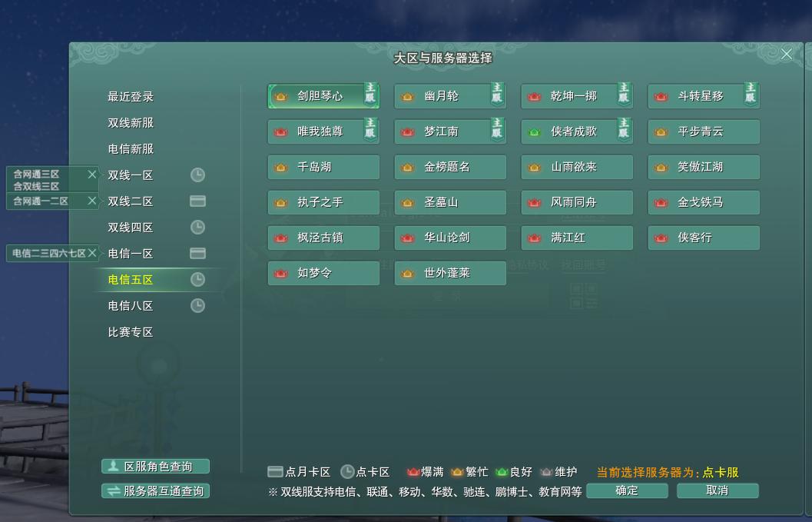Viewport: 812px width, 522px height.
Task: Confirm selection with 确定 button
Action: (626, 490)
